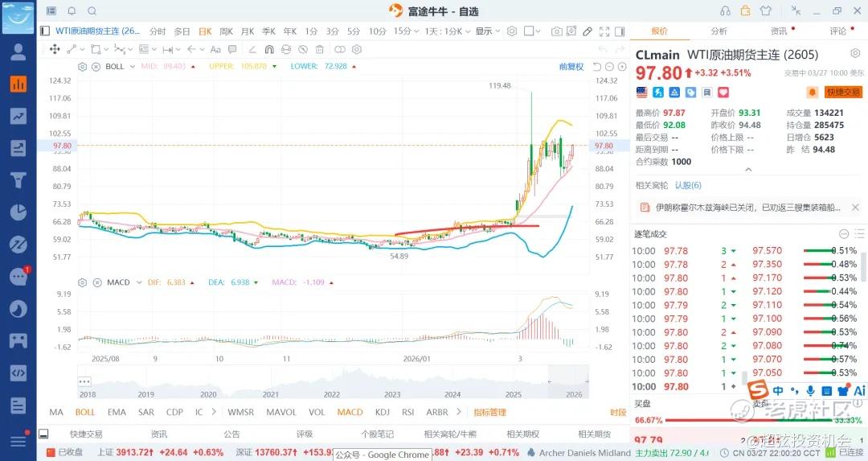Collapse the quote details with the up chevron

(748, 170)
